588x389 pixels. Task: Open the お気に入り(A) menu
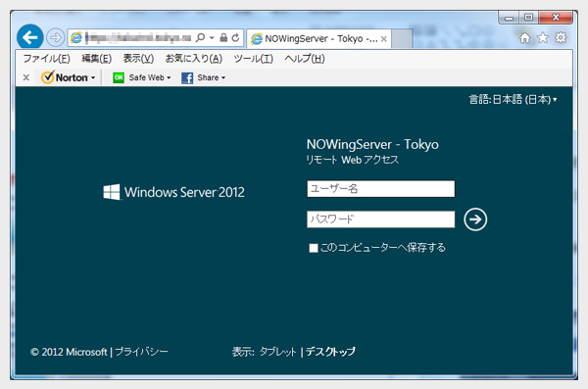[194, 59]
